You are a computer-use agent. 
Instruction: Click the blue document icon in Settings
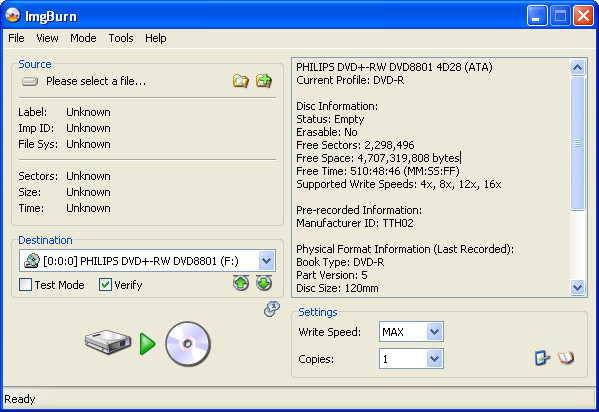point(542,358)
